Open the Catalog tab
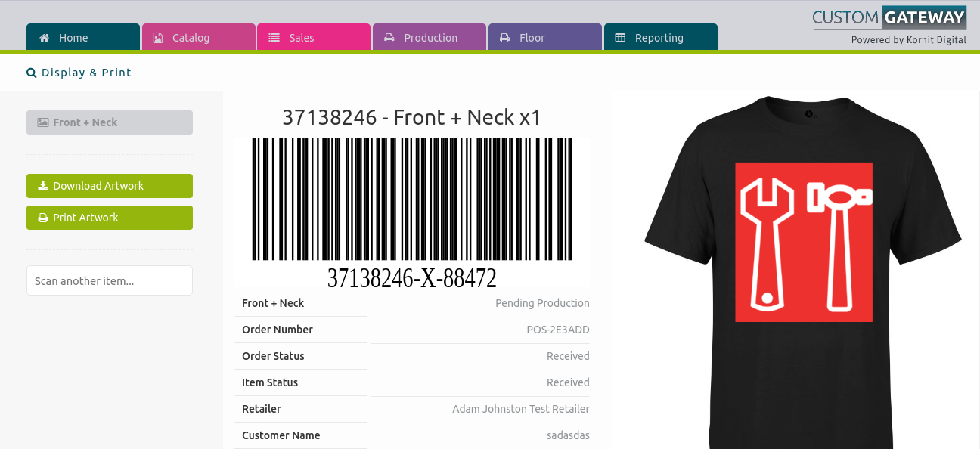 tap(199, 37)
